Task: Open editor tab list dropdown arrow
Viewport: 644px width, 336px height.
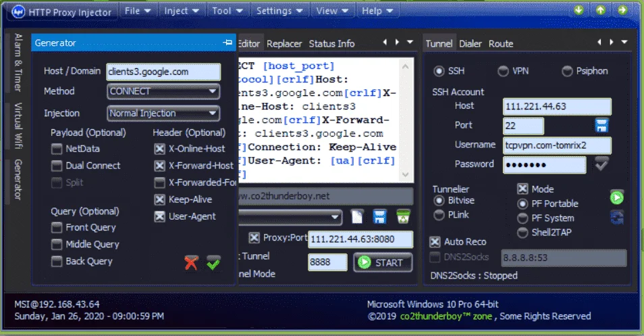Action: pyautogui.click(x=410, y=42)
